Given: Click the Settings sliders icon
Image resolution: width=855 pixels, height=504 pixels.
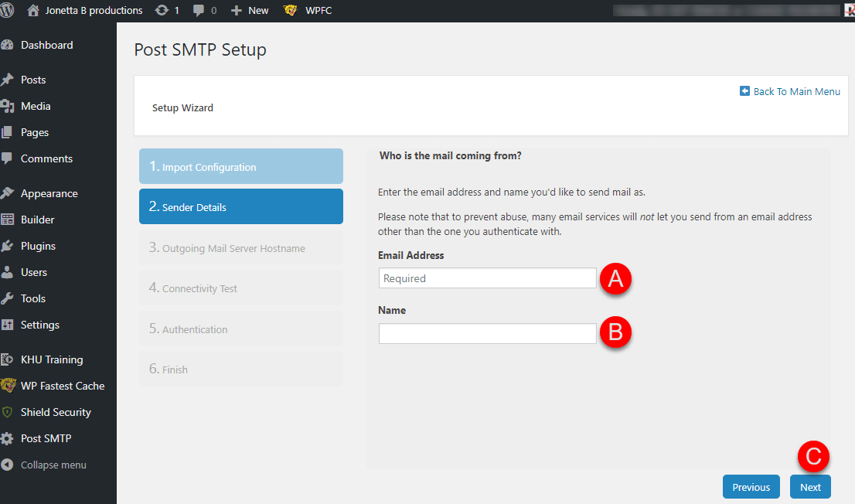Looking at the screenshot, I should click(x=7, y=325).
